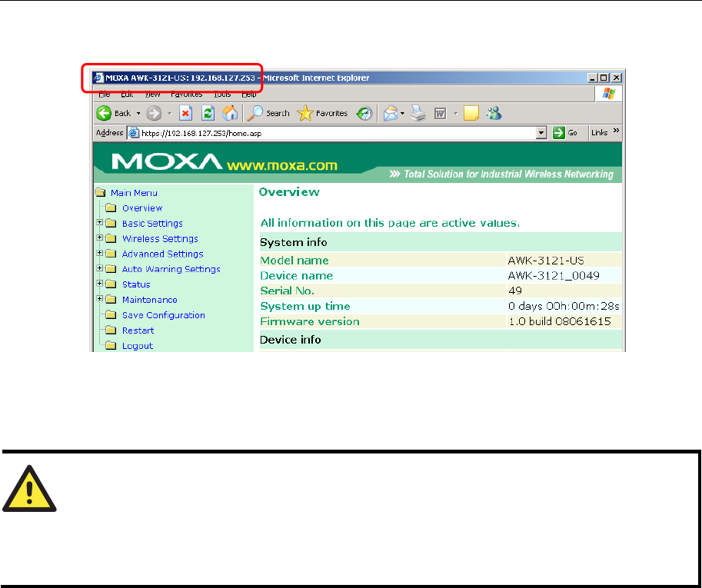
Task: Click the Logout link
Action: tap(138, 346)
